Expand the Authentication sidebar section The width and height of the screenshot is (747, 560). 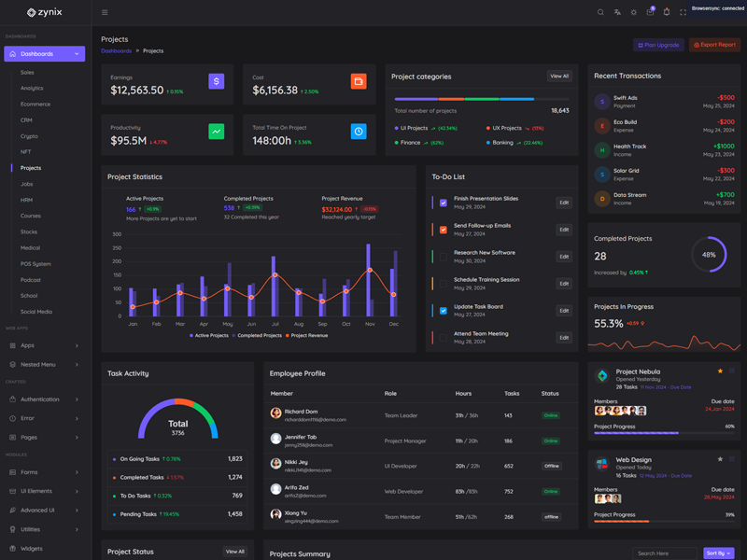44,399
